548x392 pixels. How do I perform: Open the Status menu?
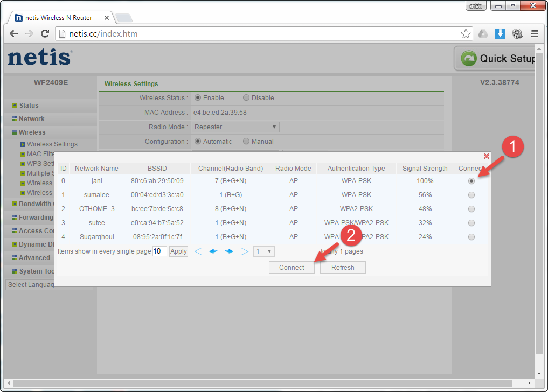coord(29,105)
